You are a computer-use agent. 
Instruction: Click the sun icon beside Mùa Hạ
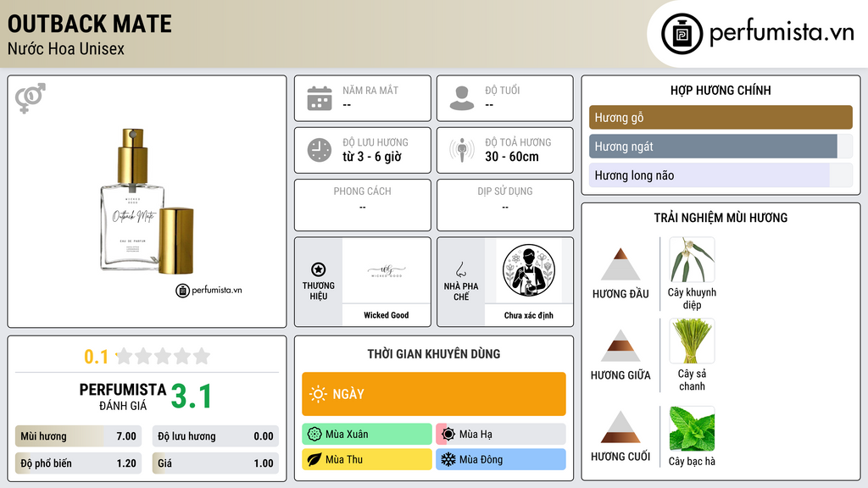click(448, 435)
